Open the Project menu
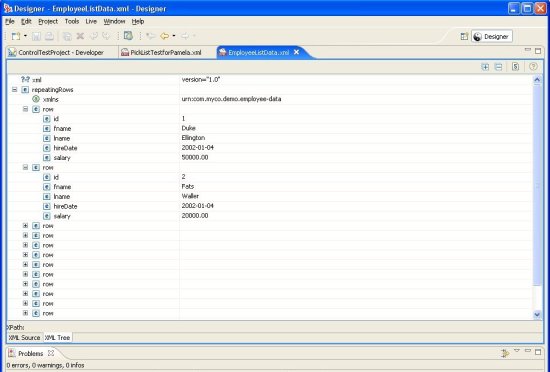Screen dimensions: 550x372 pos(48,21)
